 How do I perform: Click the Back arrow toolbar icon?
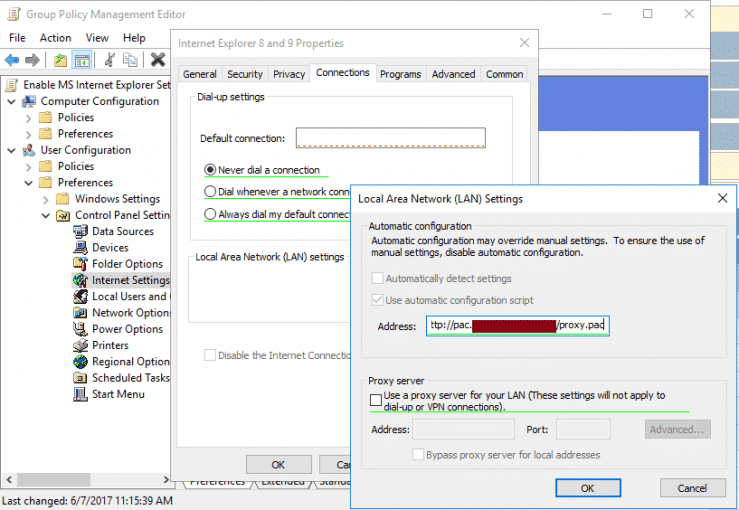(x=13, y=60)
